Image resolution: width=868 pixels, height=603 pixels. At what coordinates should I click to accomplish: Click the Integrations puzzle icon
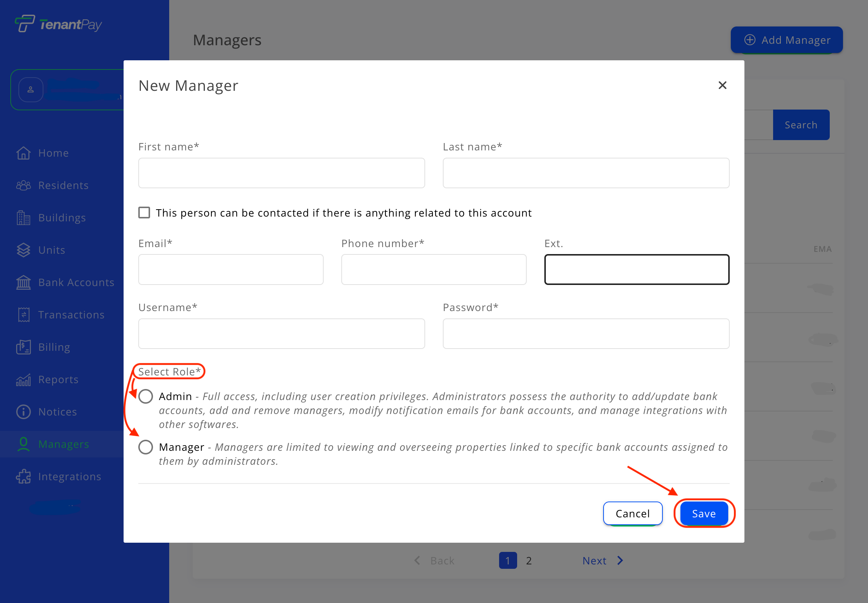(24, 477)
